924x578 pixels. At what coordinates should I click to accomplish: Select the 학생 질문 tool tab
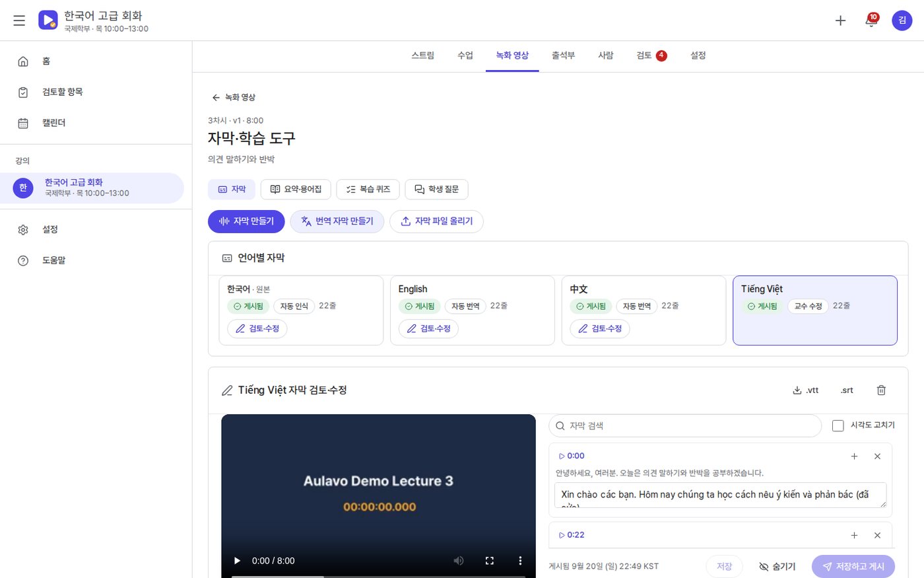437,190
